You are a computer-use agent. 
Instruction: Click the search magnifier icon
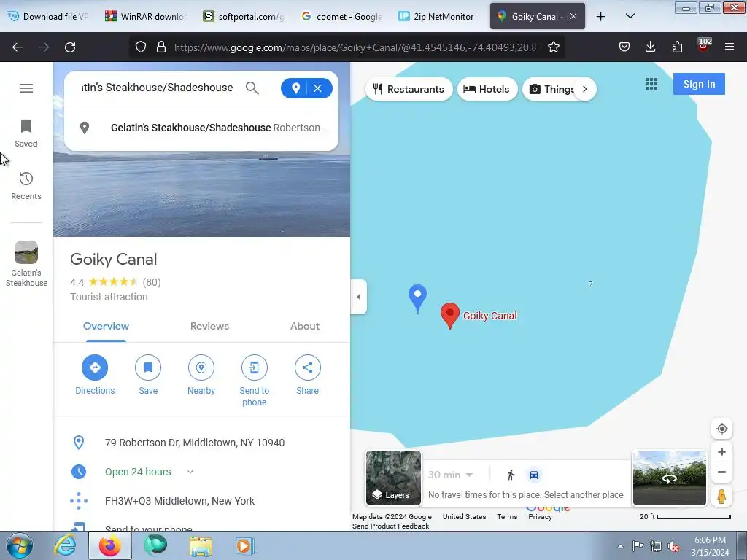tap(252, 88)
